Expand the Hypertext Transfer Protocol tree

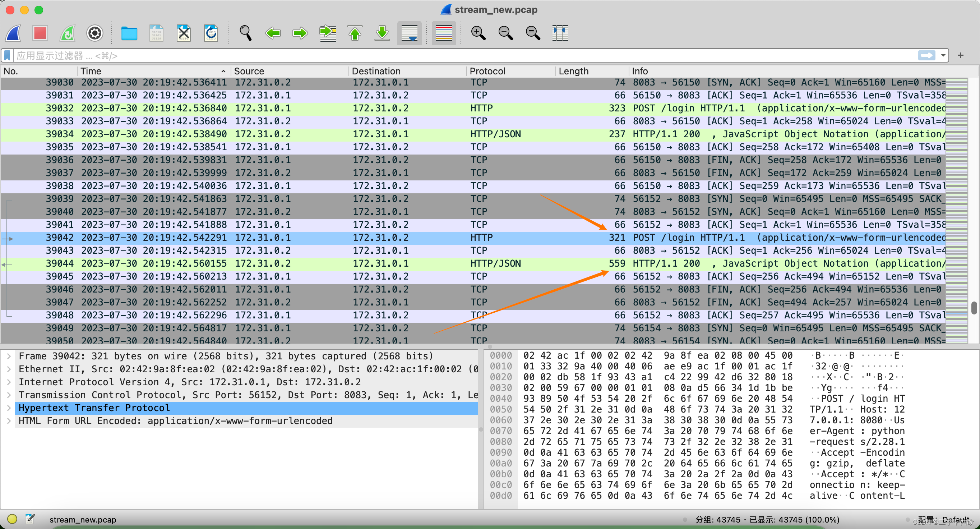click(9, 408)
